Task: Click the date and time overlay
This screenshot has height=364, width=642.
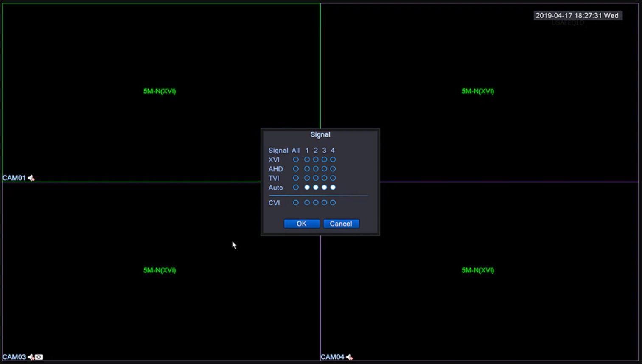Action: coord(577,16)
